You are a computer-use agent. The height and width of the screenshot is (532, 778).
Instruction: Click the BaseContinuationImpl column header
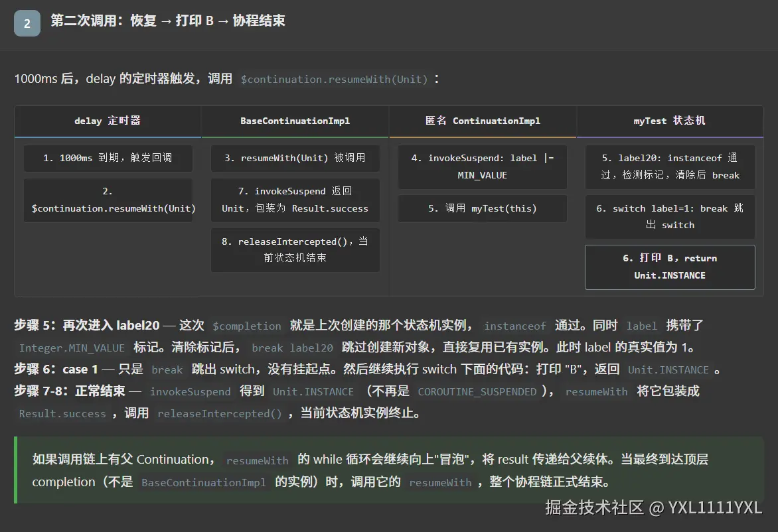(x=295, y=121)
